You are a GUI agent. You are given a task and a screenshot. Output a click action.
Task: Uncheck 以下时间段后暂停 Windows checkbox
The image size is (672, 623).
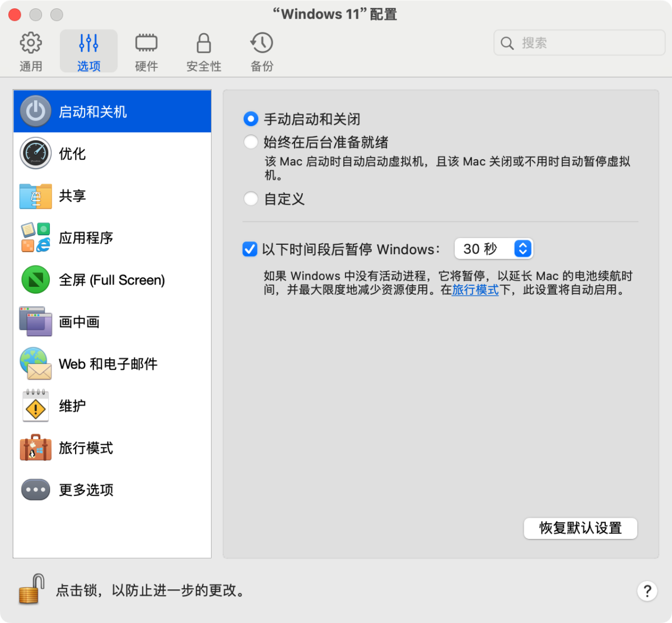pos(250,249)
